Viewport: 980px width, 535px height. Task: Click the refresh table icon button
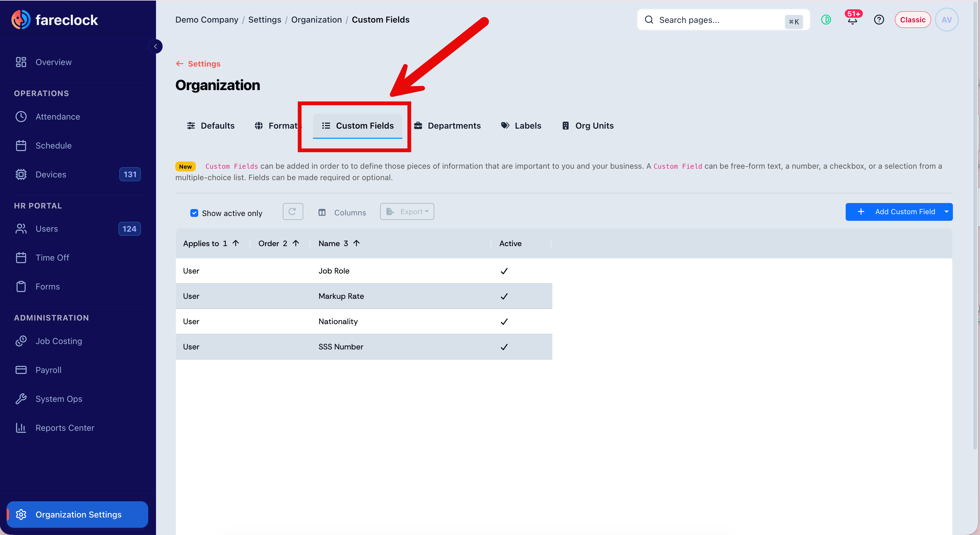pyautogui.click(x=292, y=211)
